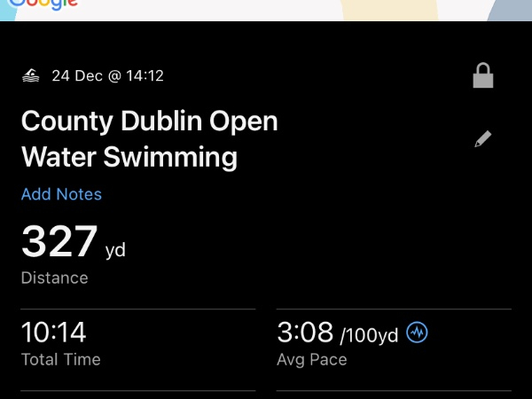
Task: Click the Total Time label
Action: [x=61, y=359]
